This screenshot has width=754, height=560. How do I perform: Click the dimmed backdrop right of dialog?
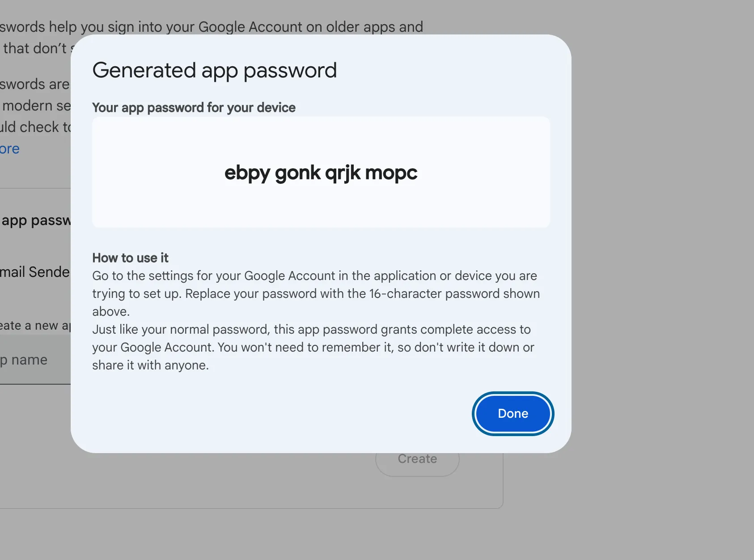662,268
